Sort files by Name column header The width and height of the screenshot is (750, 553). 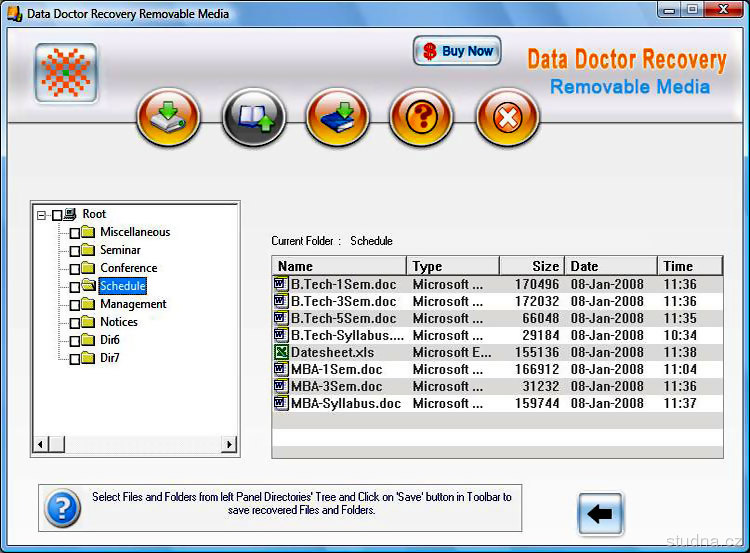pyautogui.click(x=339, y=266)
